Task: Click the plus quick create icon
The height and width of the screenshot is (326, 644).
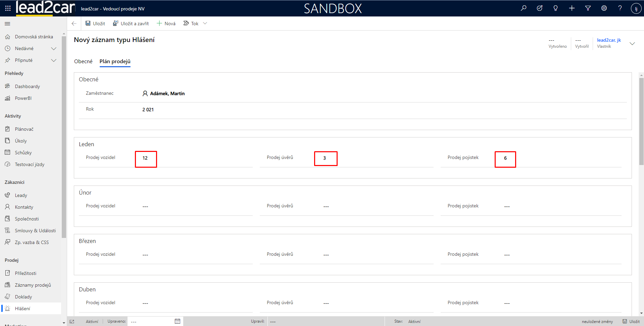Action: point(572,8)
